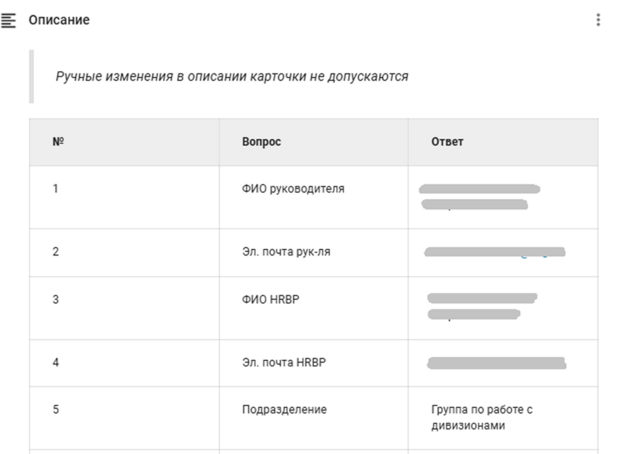Click the Группа по работе с дивизионами answer
620x454 pixels.
coord(482,417)
